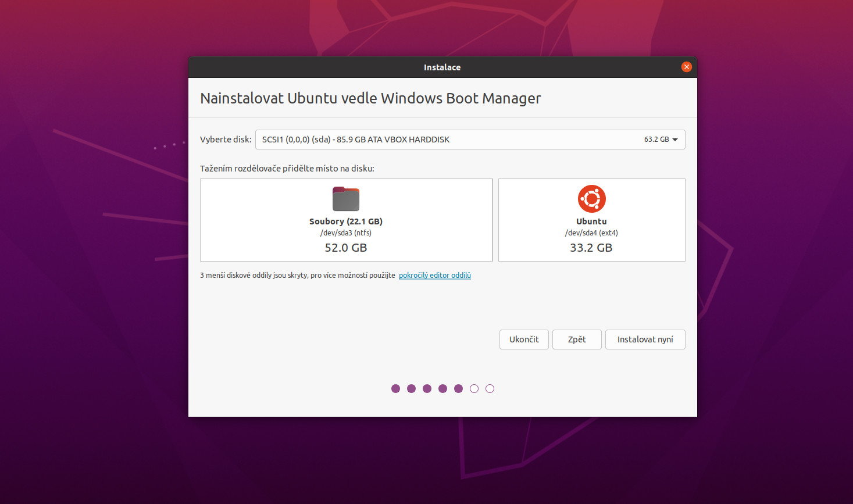Click the heading Nainstalovat Ubuntu vedle Windows Boot Manager

370,98
